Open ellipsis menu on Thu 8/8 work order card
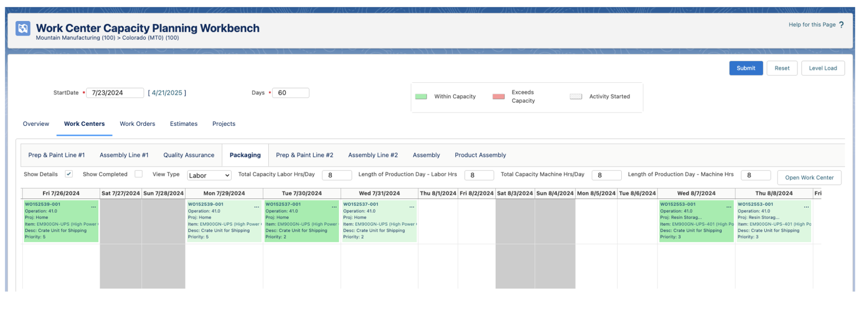Viewport: 868px width, 309px height. [806, 207]
